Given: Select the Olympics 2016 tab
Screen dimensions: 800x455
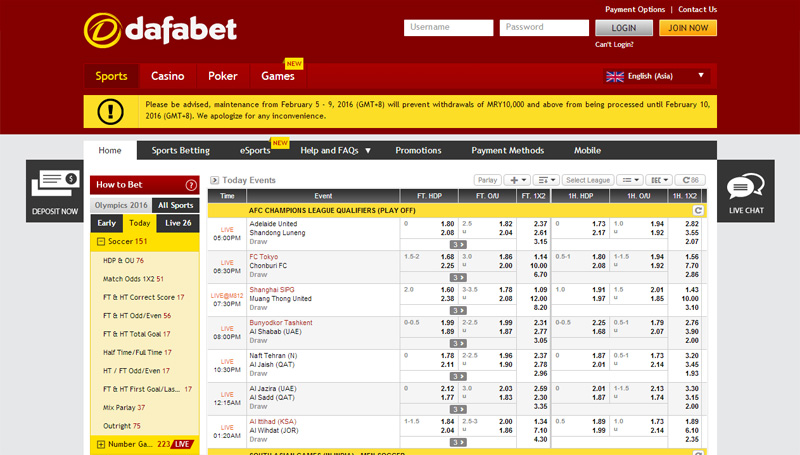Looking at the screenshot, I should [x=121, y=205].
